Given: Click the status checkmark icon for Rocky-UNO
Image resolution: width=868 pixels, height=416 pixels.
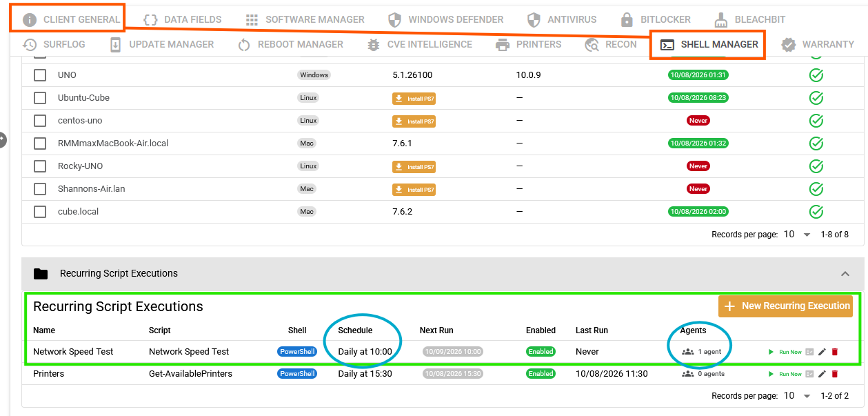Looking at the screenshot, I should (x=816, y=166).
